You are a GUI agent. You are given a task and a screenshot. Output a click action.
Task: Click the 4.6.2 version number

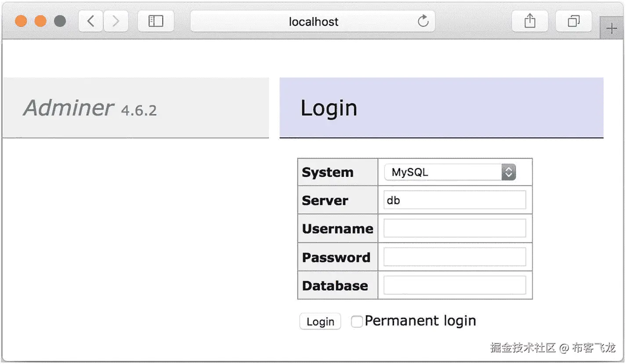tap(139, 111)
